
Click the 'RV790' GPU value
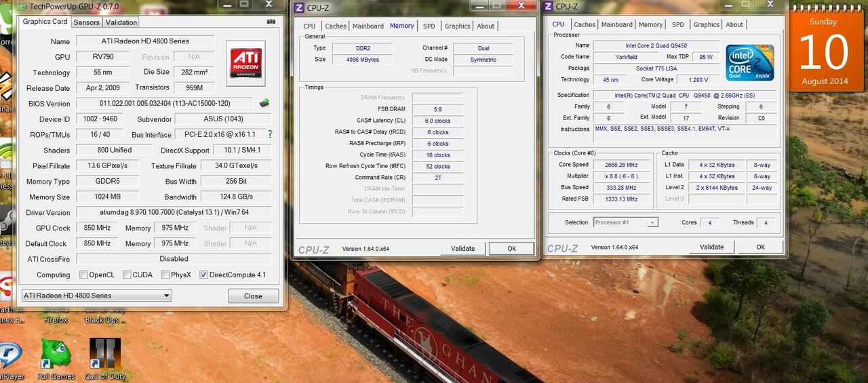pos(104,57)
